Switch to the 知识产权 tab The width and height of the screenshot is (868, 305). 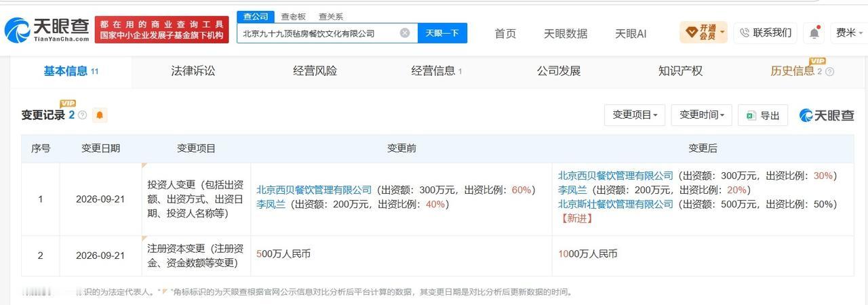click(x=680, y=71)
